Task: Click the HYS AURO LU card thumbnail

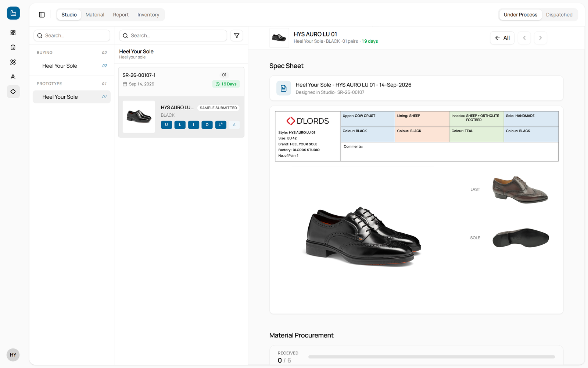Action: tap(139, 117)
